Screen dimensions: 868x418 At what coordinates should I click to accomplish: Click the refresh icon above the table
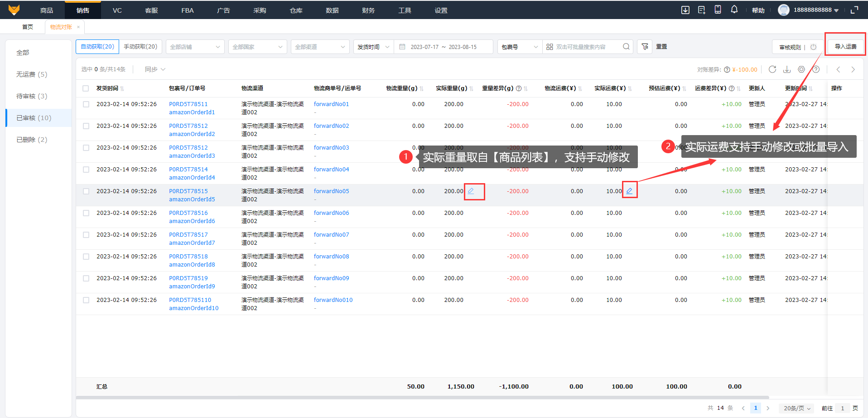click(x=772, y=69)
